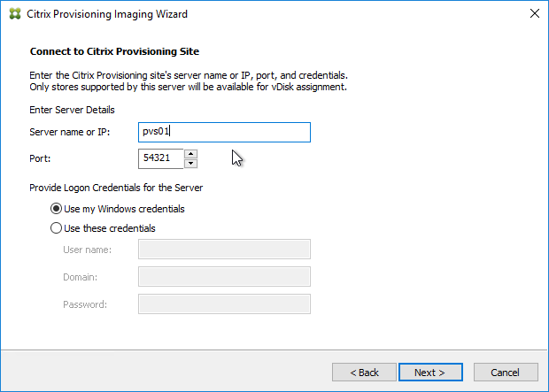Click the User name text box
Screen dimensions: 549x392
click(x=224, y=250)
